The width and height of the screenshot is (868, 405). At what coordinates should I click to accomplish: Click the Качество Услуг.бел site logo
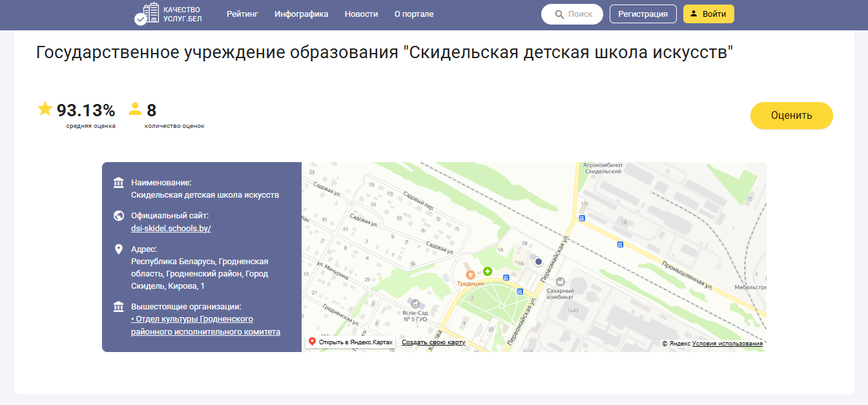[x=167, y=14]
